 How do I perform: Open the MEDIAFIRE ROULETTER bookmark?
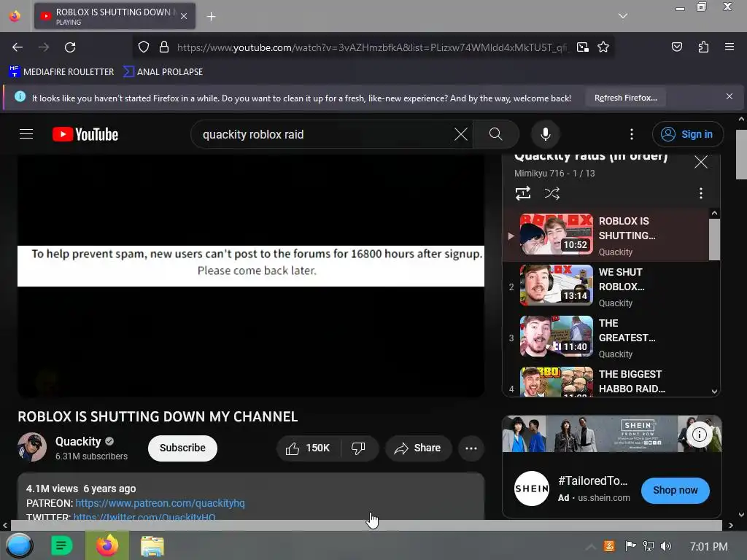[x=61, y=72]
